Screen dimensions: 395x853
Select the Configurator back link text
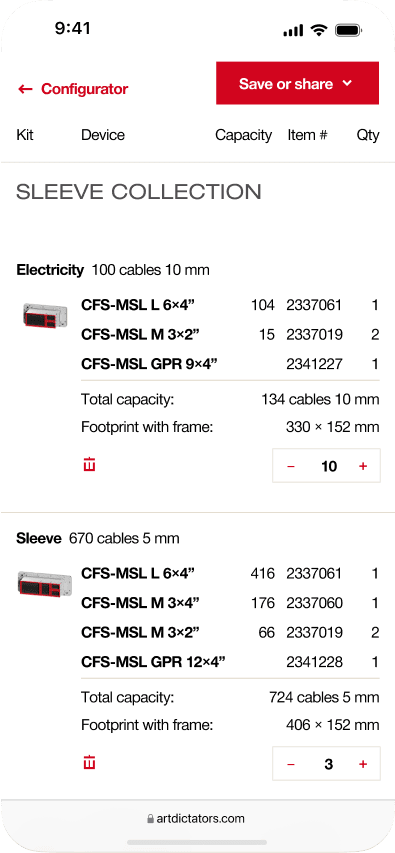point(84,89)
